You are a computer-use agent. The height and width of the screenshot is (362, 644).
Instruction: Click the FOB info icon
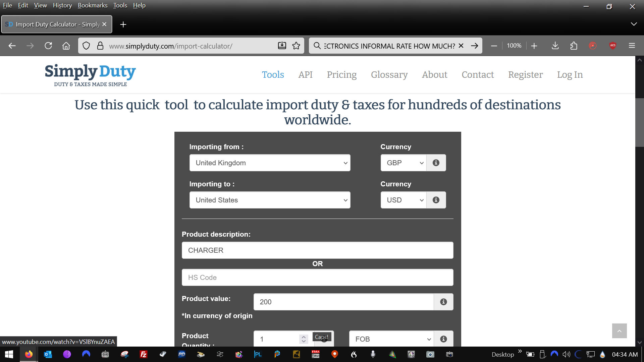[x=443, y=339]
